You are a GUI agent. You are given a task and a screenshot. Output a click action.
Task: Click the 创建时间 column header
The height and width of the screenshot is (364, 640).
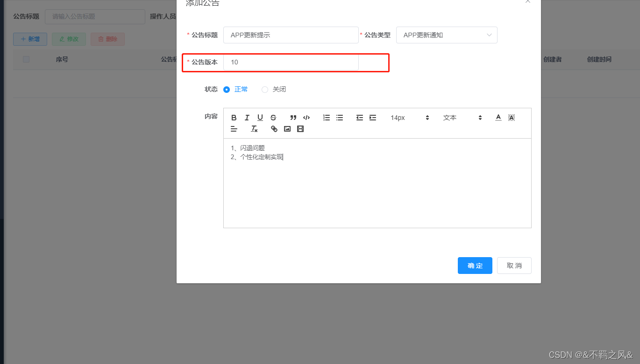click(x=599, y=59)
